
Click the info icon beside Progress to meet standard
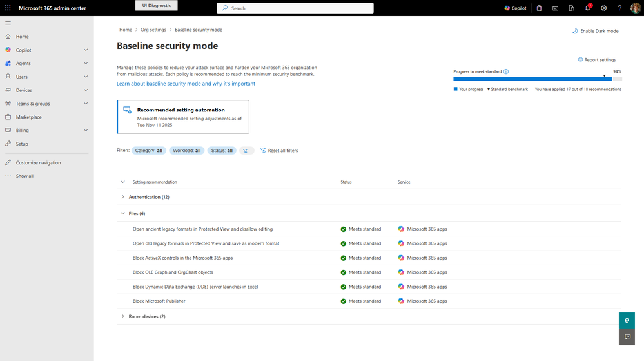coord(506,71)
